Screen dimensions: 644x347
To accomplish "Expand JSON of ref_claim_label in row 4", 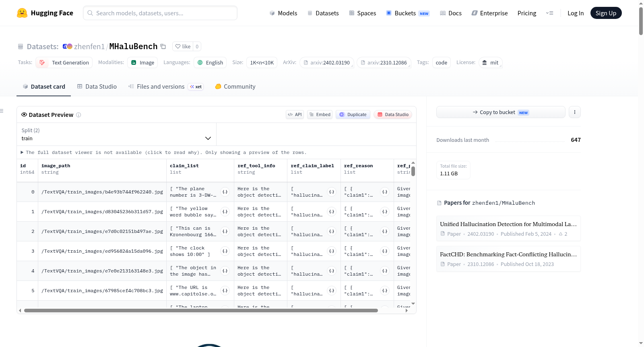I will [x=332, y=271].
